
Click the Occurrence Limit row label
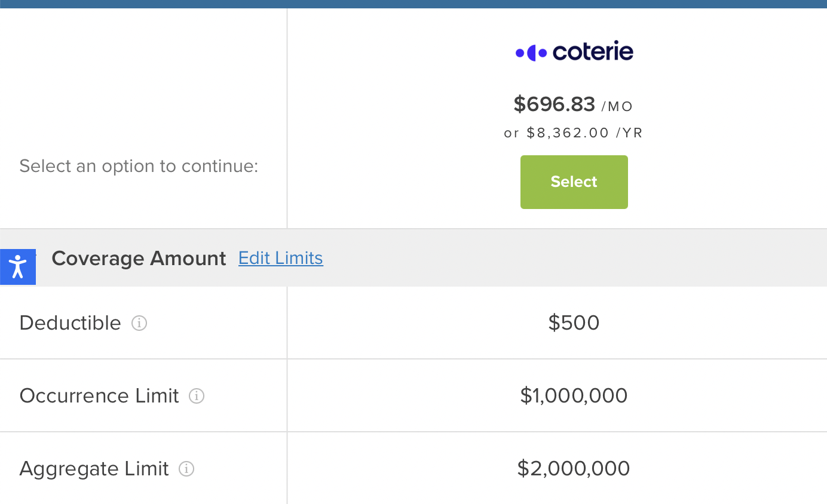(99, 396)
